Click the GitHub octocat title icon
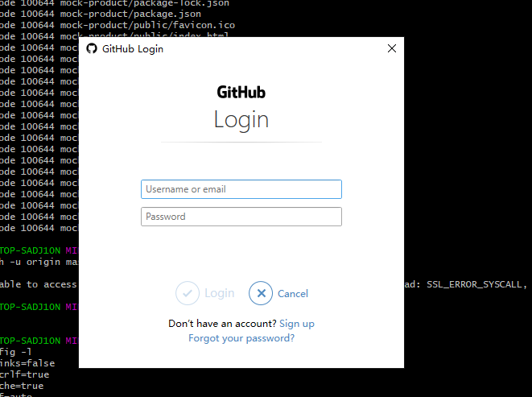Screen dimensions: 532x397 (x=92, y=48)
